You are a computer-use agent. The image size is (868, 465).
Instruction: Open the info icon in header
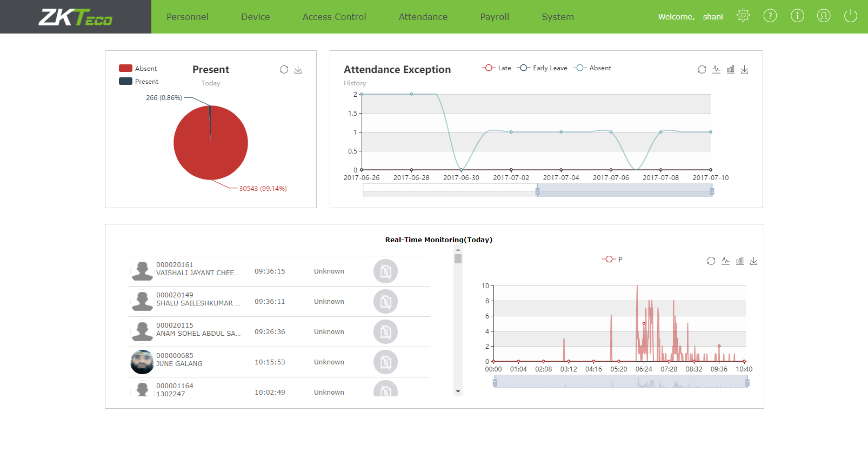pos(797,16)
